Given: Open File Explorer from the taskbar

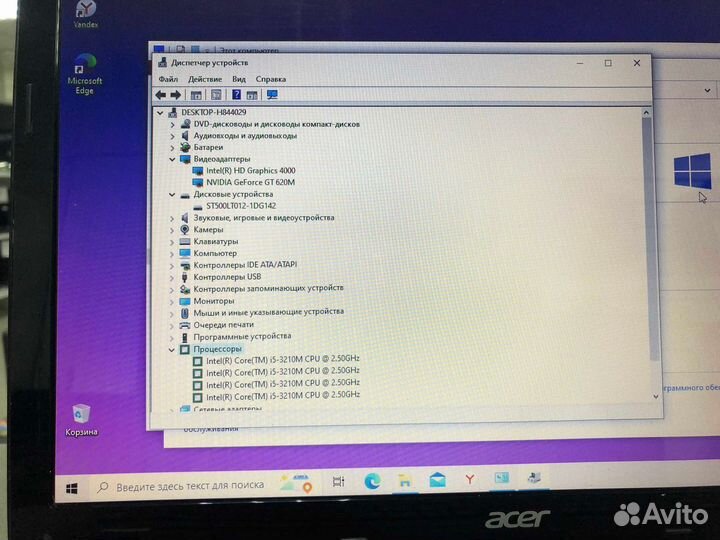Looking at the screenshot, I should point(405,481).
